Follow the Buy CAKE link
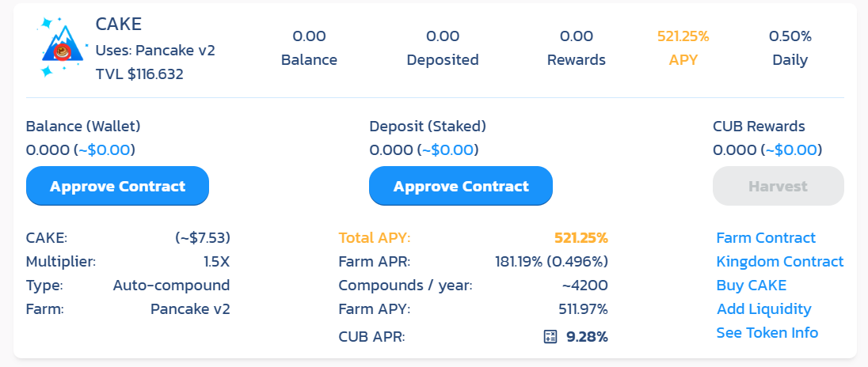Viewport: 868px width, 367px height. point(752,286)
